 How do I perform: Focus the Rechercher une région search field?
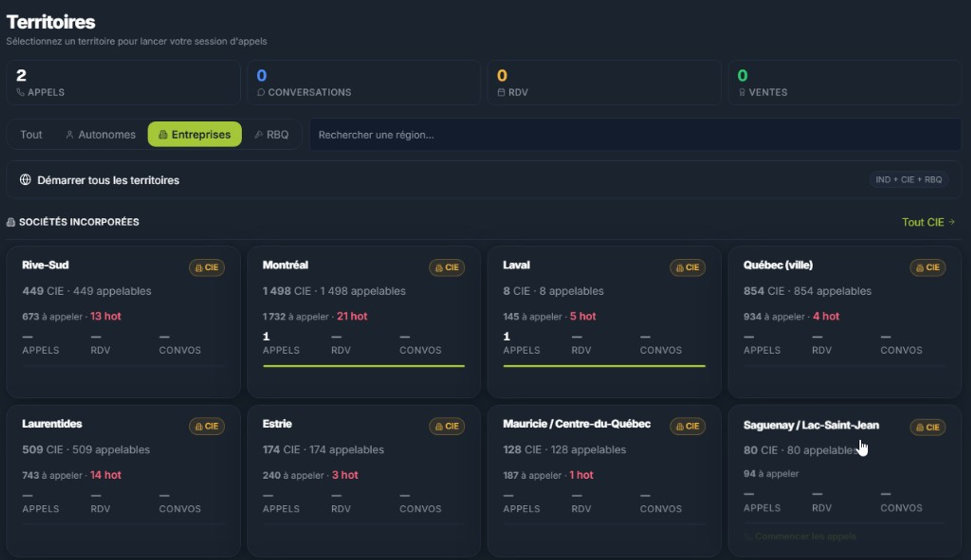coord(635,134)
